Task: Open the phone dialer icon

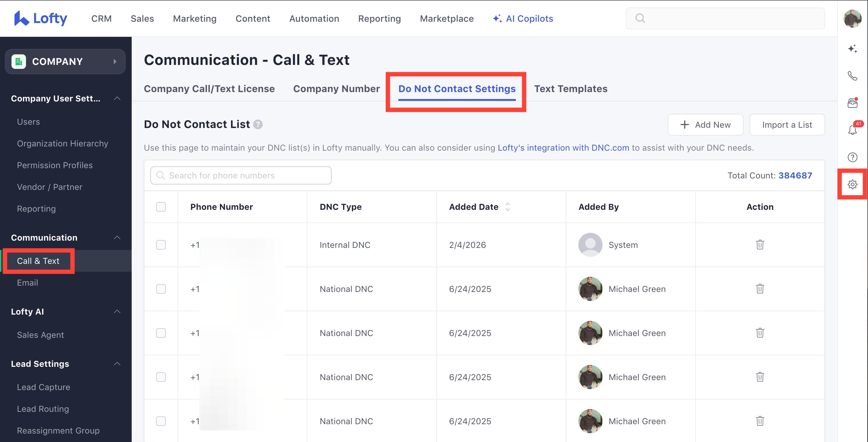Action: click(853, 76)
